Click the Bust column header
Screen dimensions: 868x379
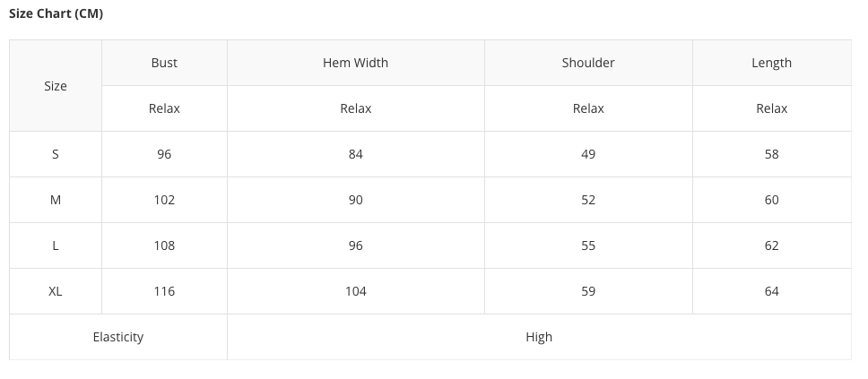(164, 63)
